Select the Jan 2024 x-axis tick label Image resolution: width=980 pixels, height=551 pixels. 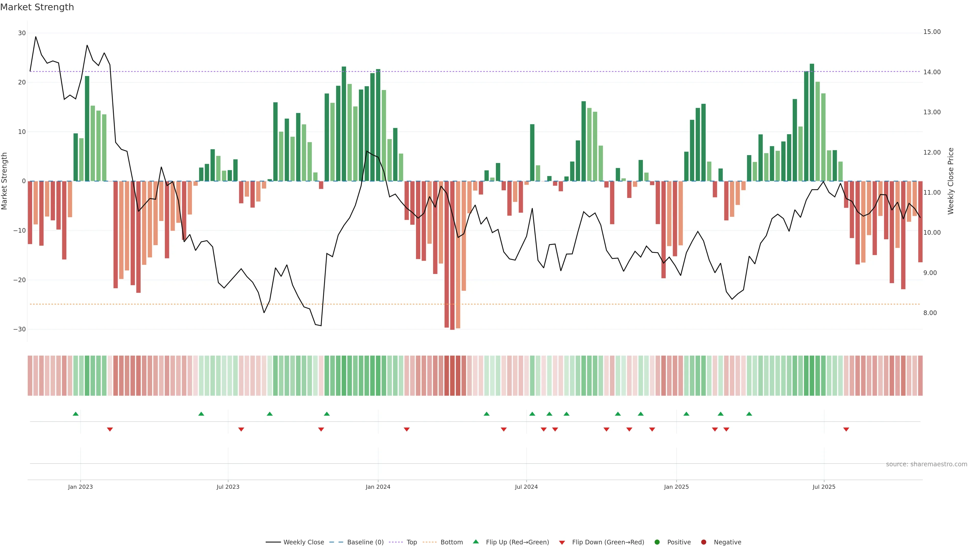[x=378, y=487]
